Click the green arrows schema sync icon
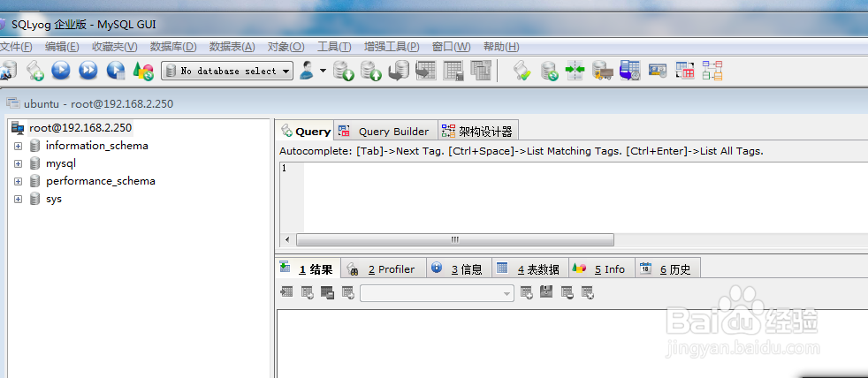The height and width of the screenshot is (378, 868). click(x=575, y=71)
